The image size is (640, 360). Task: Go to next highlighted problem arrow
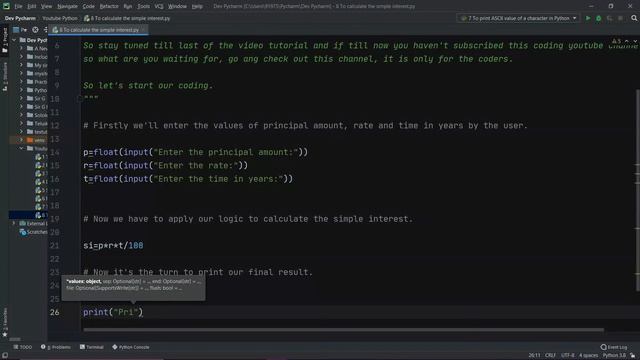[635, 41]
